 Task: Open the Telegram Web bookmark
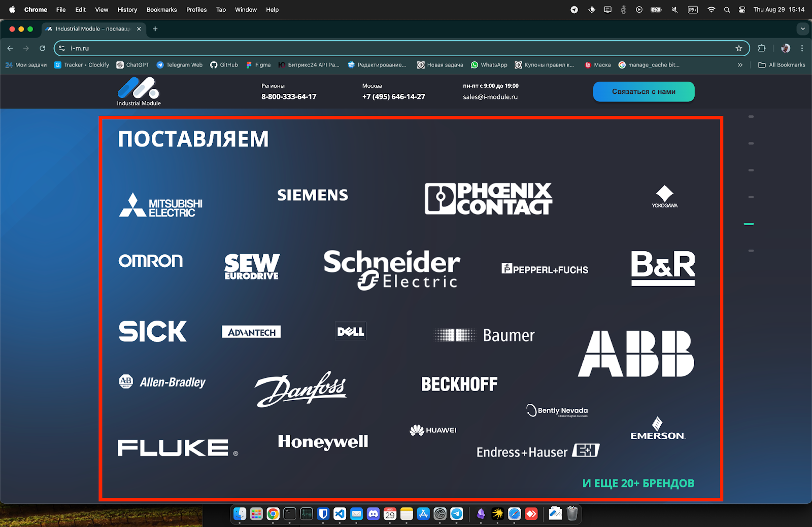(180, 65)
